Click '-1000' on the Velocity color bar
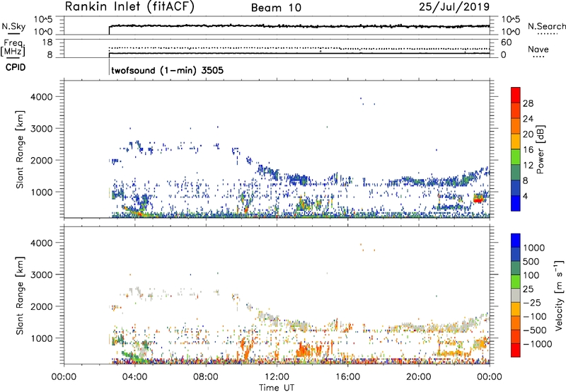 pos(538,344)
